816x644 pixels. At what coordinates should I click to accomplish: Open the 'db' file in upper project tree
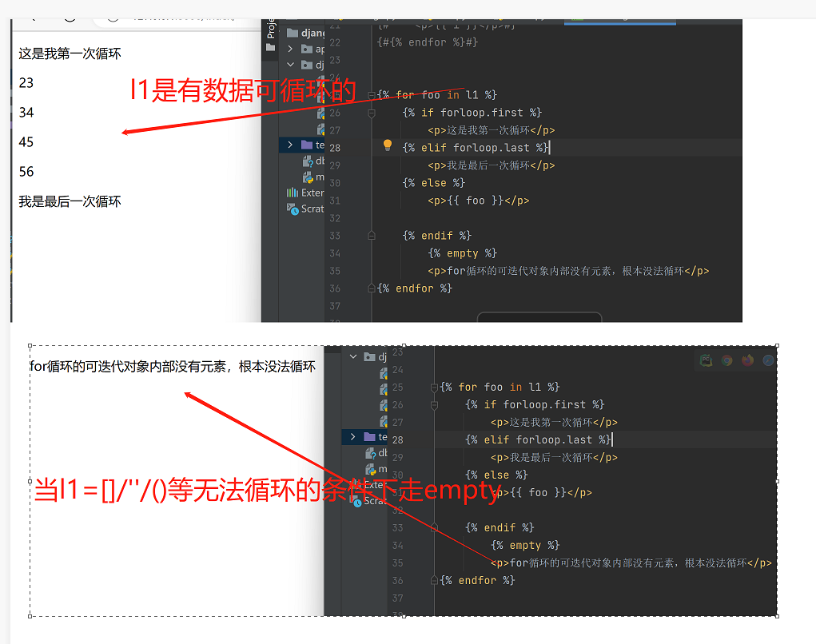click(313, 161)
